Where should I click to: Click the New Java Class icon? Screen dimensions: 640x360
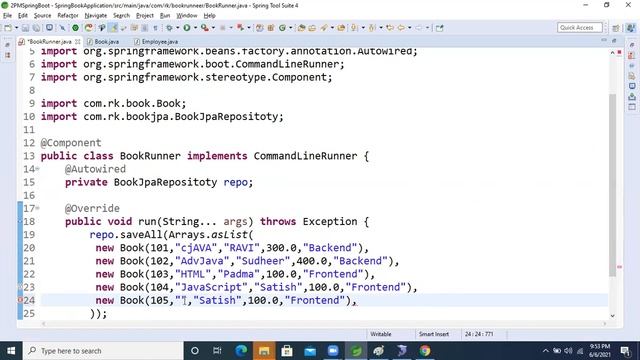click(282, 28)
